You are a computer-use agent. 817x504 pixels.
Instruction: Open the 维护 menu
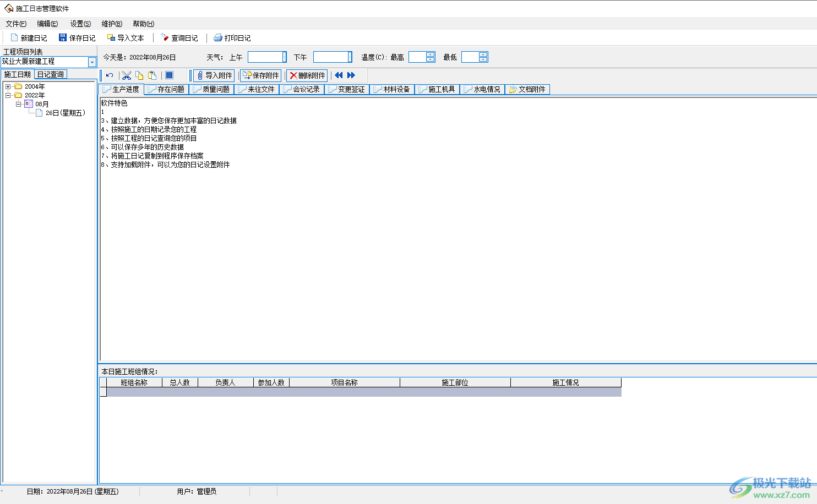(111, 24)
